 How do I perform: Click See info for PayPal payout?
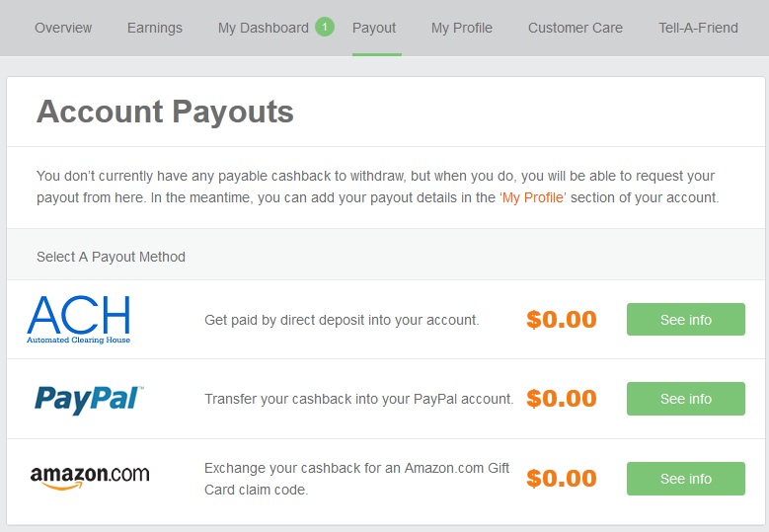point(686,399)
